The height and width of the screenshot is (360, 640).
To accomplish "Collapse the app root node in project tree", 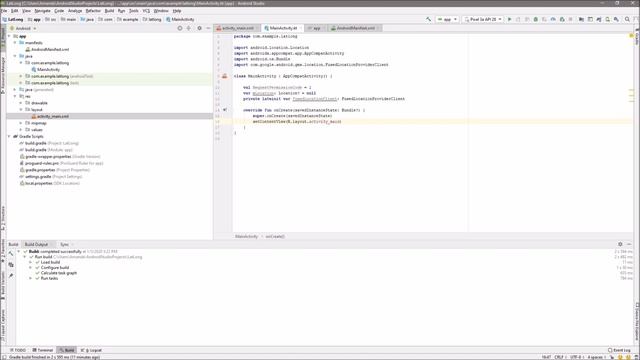I will (x=9, y=36).
